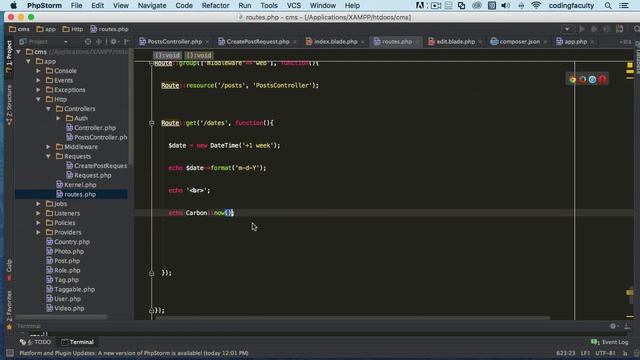
Task: Hide the Terminal panel with the download-arrow icon
Action: (x=627, y=326)
